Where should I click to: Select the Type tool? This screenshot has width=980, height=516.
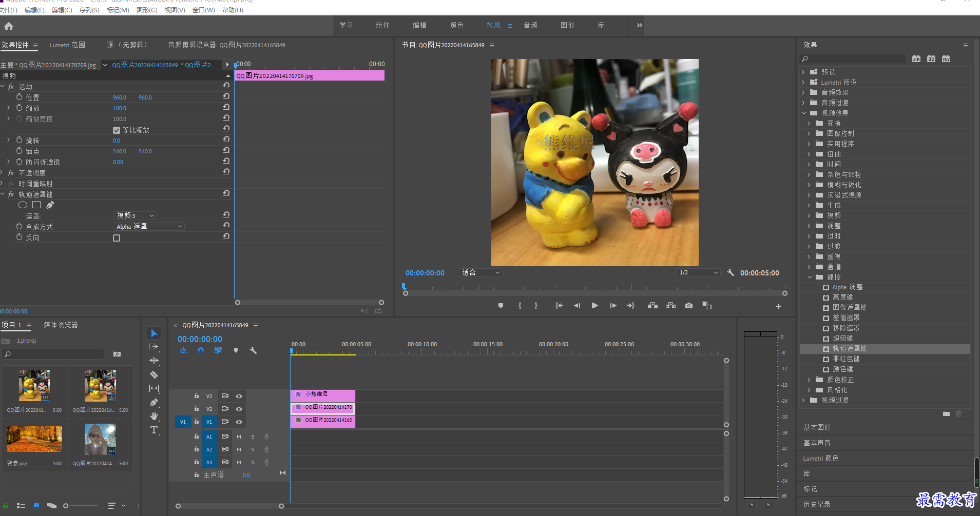(x=154, y=430)
